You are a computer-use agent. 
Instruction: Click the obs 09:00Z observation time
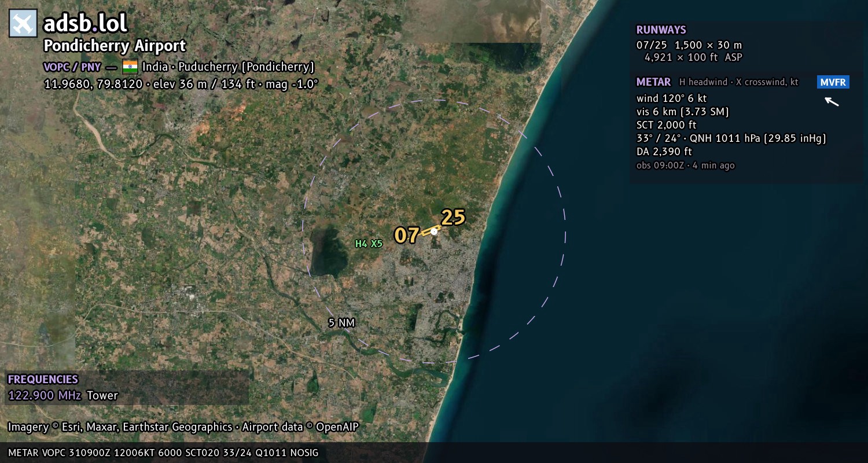point(685,166)
